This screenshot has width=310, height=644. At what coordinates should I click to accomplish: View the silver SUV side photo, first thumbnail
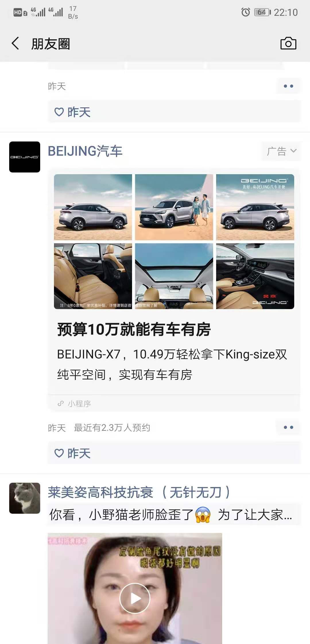tap(93, 207)
